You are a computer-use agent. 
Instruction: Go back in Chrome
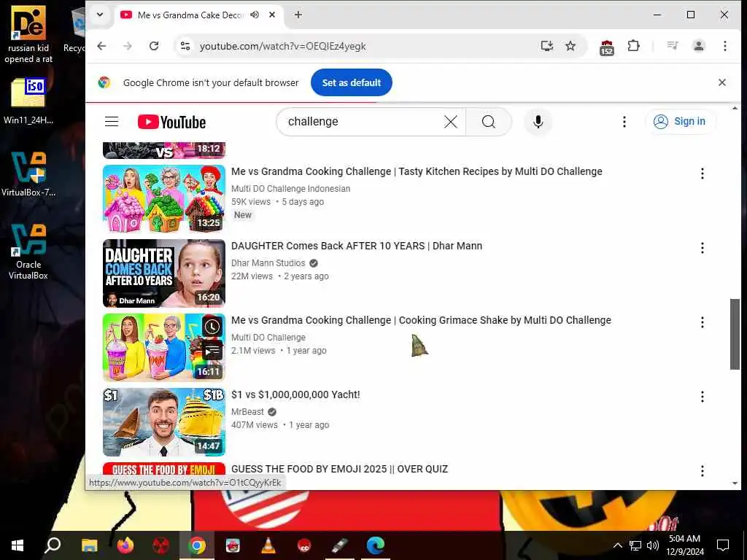tap(101, 46)
